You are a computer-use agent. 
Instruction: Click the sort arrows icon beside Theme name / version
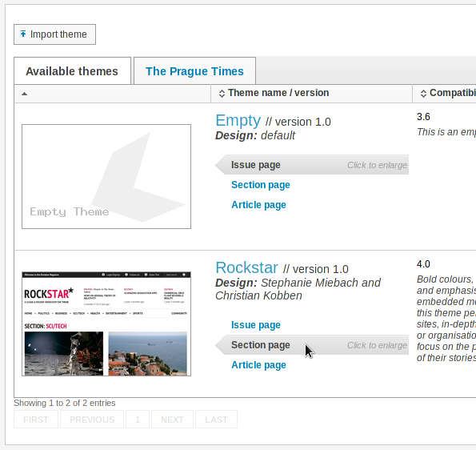(x=222, y=94)
